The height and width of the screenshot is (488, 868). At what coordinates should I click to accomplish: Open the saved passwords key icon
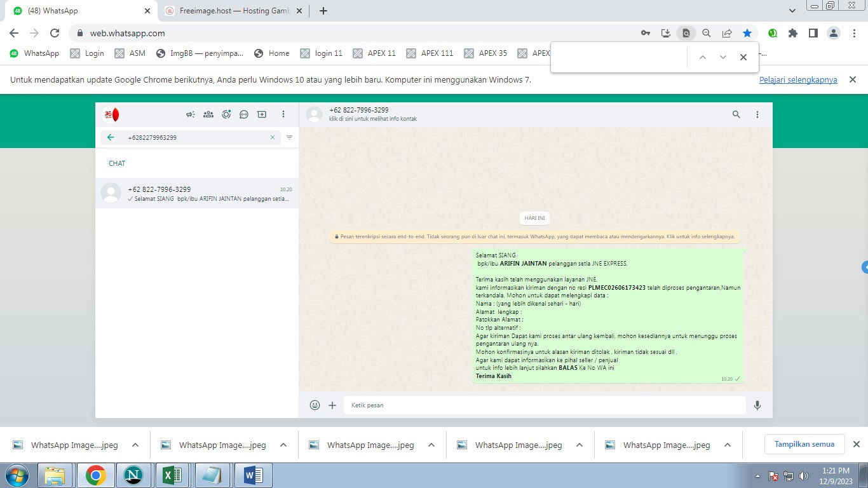click(x=646, y=33)
